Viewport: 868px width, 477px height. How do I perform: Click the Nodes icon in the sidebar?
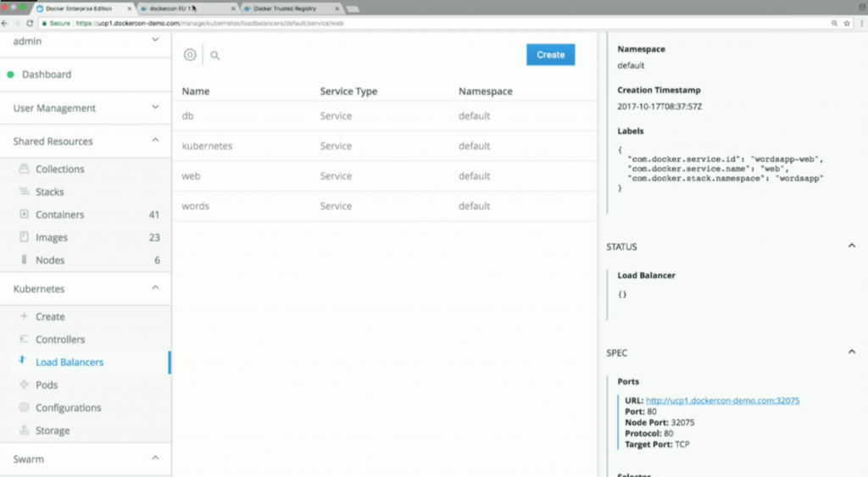(24, 259)
